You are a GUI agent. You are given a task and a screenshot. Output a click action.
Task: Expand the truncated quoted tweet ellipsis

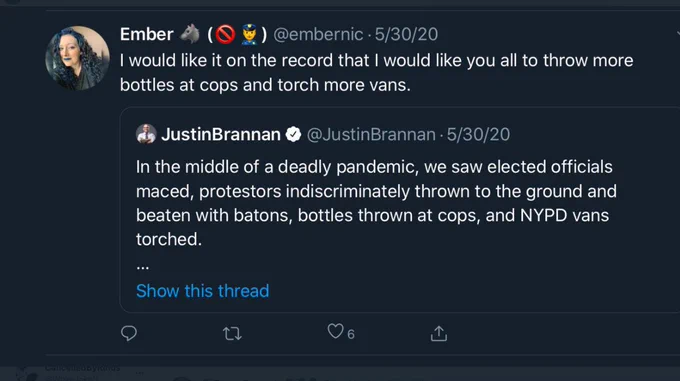(143, 266)
